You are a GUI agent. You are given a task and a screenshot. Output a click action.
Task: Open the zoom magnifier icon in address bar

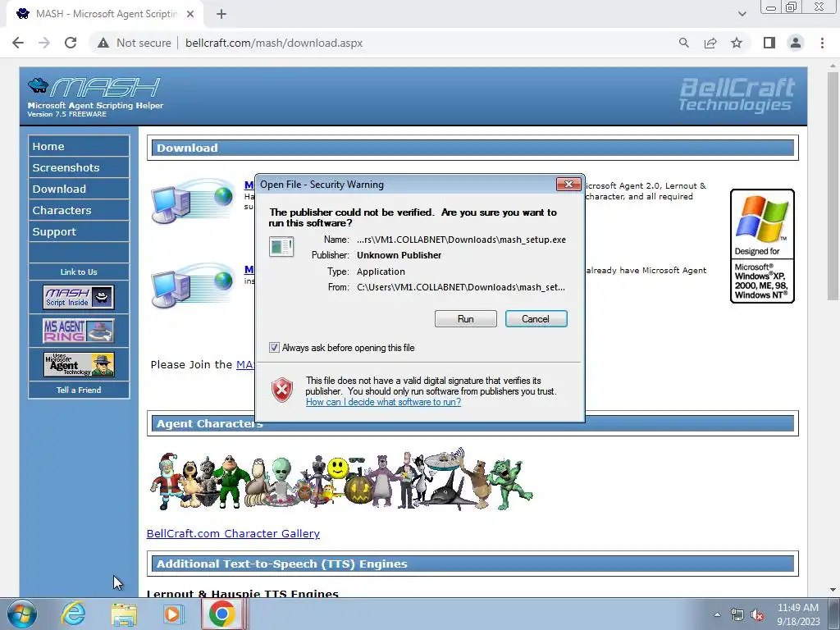coord(683,43)
